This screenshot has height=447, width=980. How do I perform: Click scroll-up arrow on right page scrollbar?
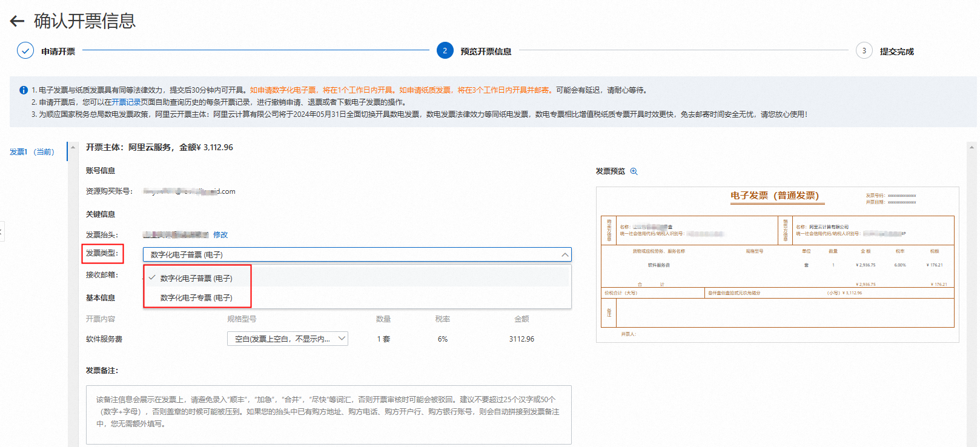pyautogui.click(x=972, y=147)
